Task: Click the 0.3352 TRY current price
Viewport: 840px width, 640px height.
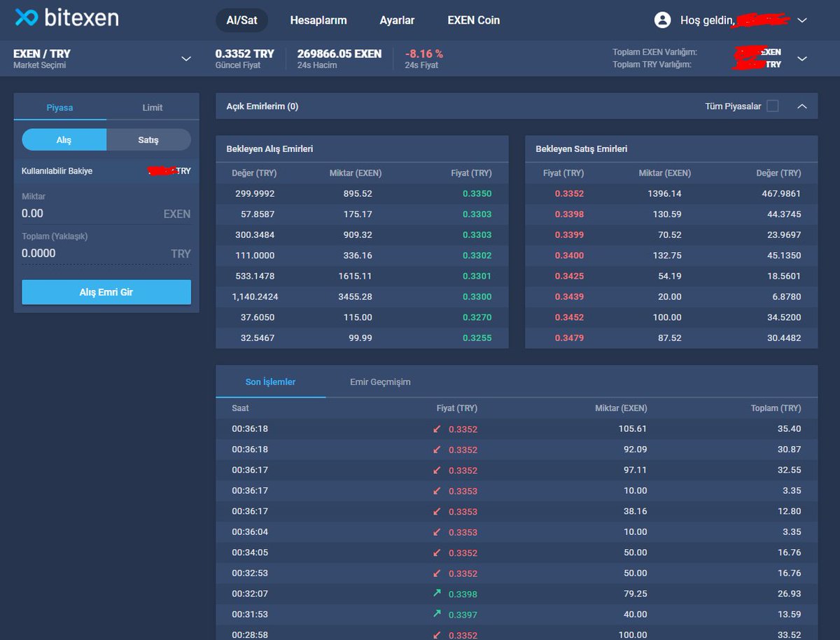Action: click(245, 54)
